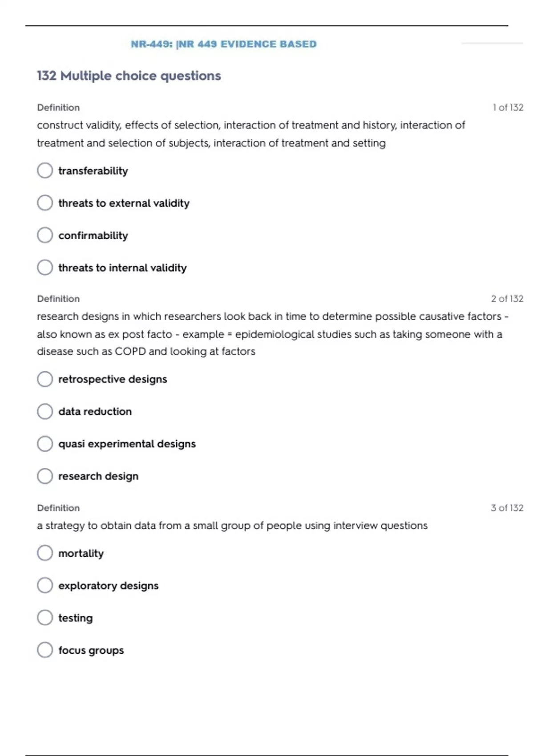Choose the 'testing' radio option
This screenshot has width=534, height=756.
[x=45, y=618]
